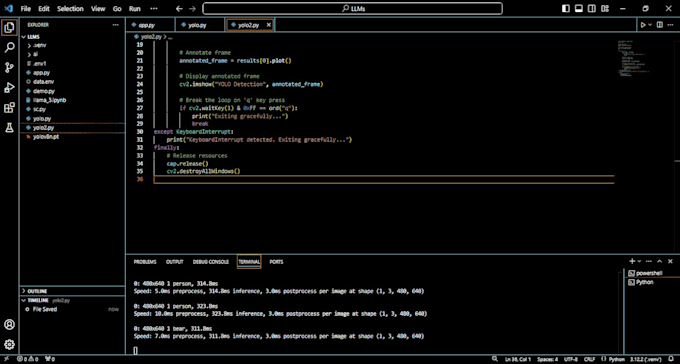Open the Accounts menu icon
Viewport: 680px width, 364px height.
[9, 325]
